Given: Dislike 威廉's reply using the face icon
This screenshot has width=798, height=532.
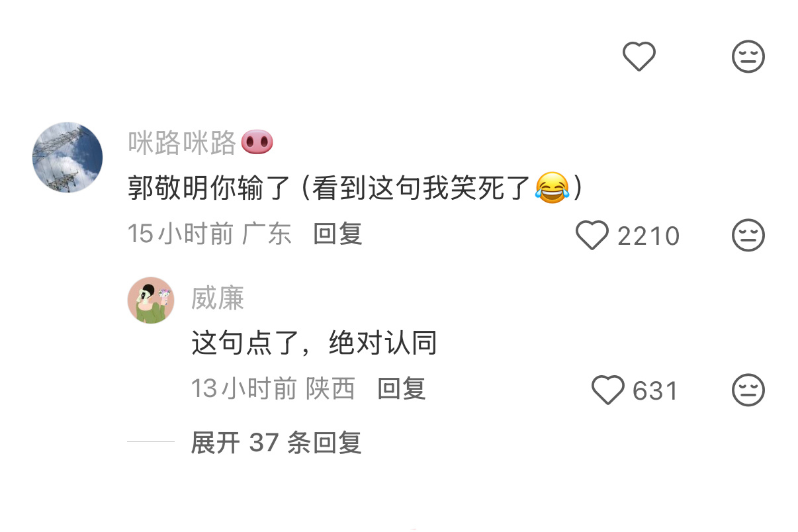Looking at the screenshot, I should pos(748,390).
